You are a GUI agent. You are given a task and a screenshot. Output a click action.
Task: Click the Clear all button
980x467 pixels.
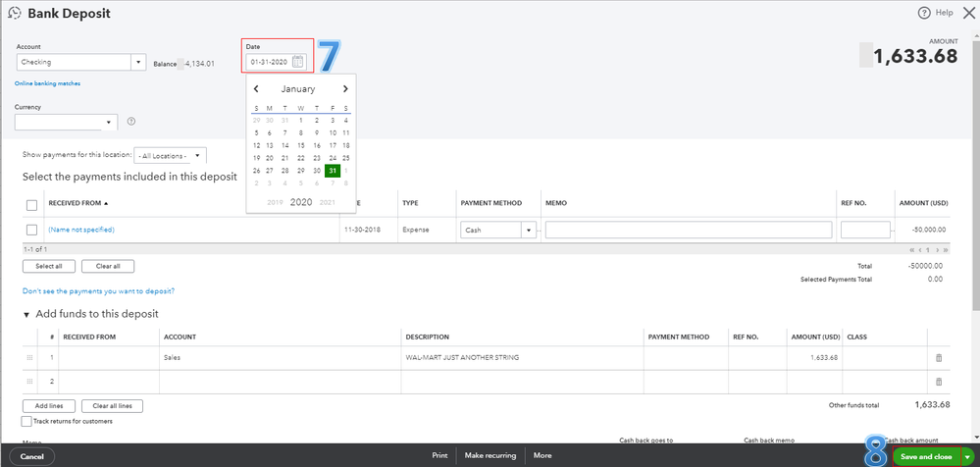[x=108, y=266]
